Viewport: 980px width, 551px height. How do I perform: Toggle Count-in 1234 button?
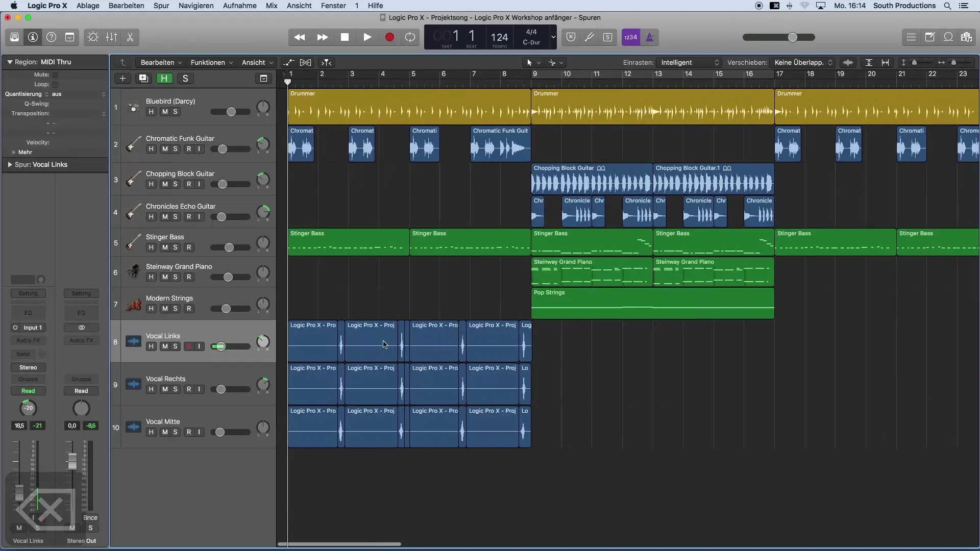click(x=631, y=37)
